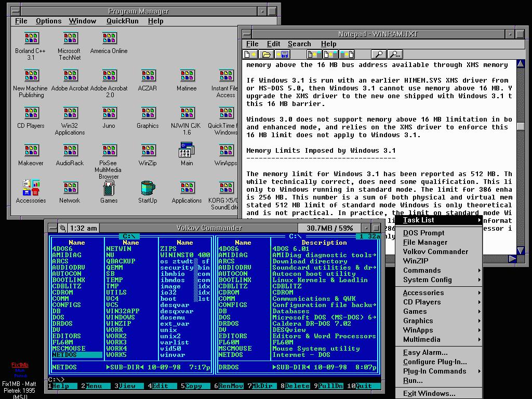This screenshot has height=399, width=532.
Task: Click the Notepad vertical scrollbar up arrow
Action: coord(521,64)
